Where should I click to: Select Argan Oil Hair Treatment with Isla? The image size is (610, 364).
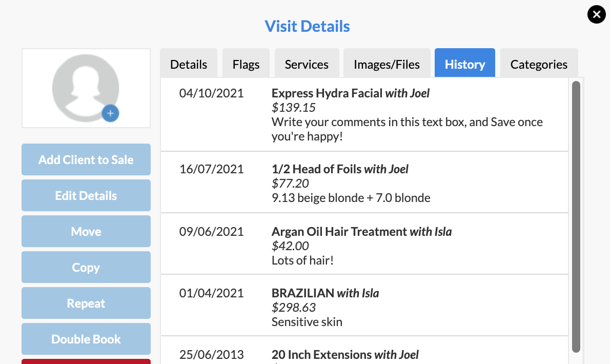click(x=361, y=232)
